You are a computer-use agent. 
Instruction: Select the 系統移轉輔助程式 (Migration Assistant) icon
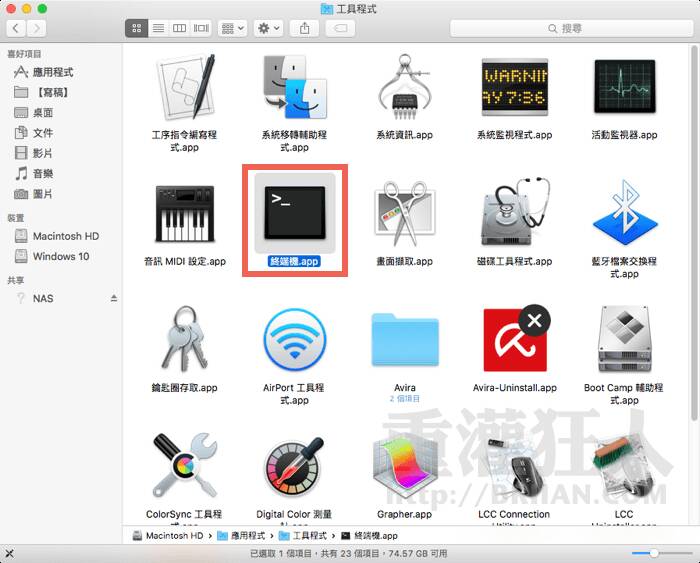click(295, 87)
